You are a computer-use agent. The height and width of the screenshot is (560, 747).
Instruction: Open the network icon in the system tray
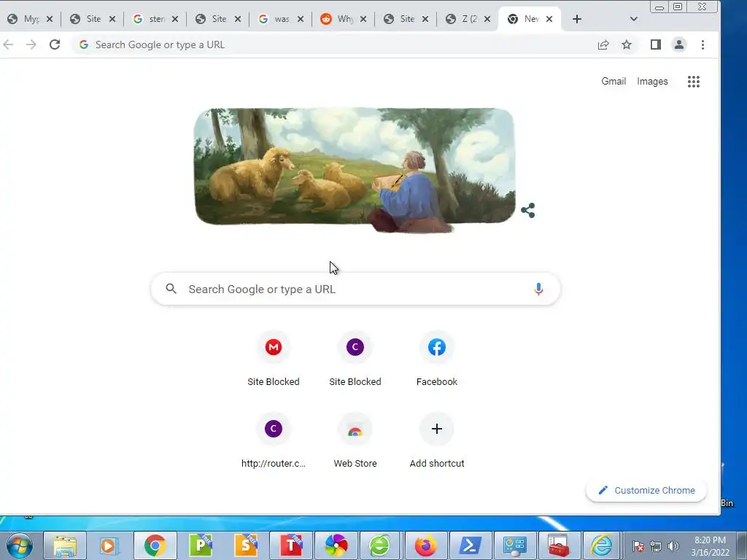click(x=656, y=546)
